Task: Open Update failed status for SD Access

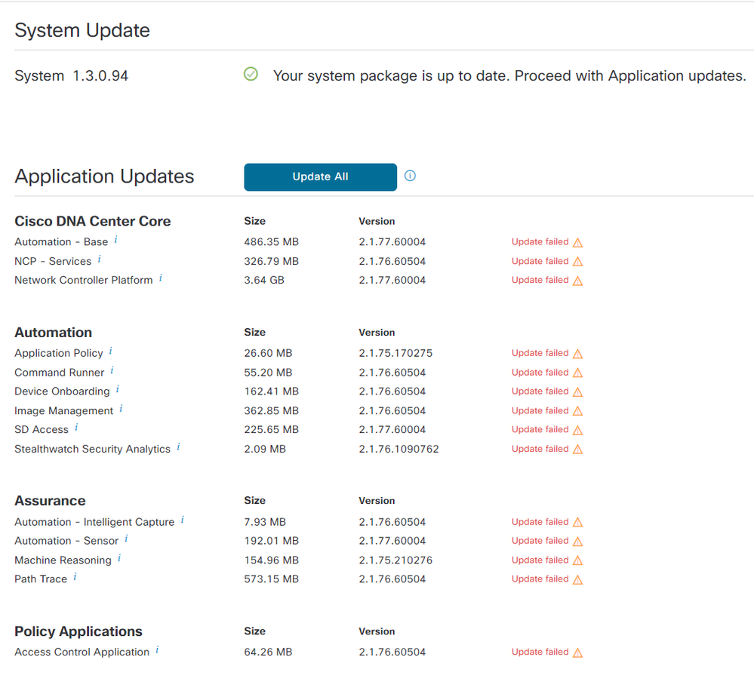Action: tap(540, 429)
